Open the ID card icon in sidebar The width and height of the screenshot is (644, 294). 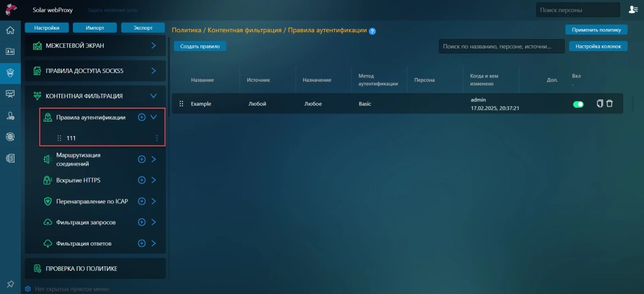pyautogui.click(x=10, y=52)
